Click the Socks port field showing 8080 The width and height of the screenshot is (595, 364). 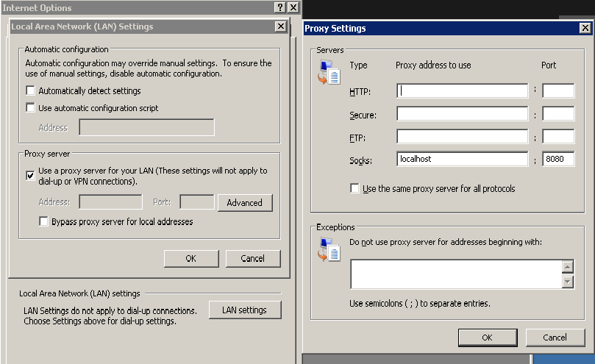558,159
